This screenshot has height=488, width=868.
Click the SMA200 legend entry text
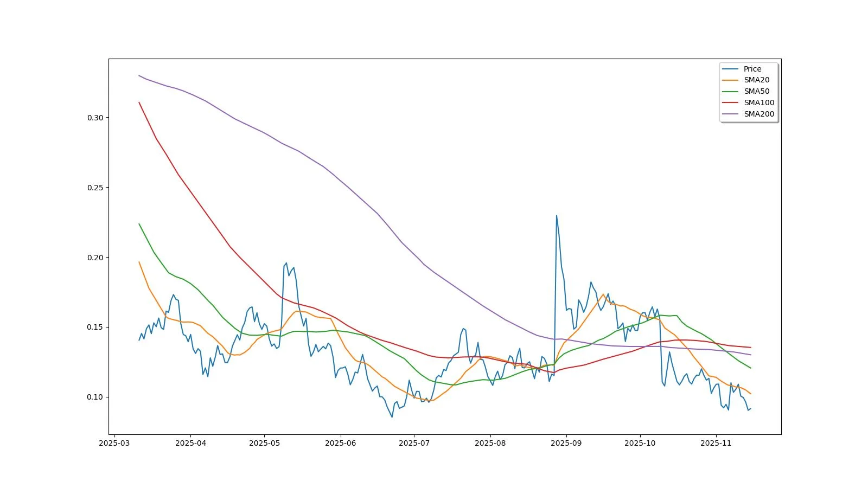pyautogui.click(x=758, y=114)
